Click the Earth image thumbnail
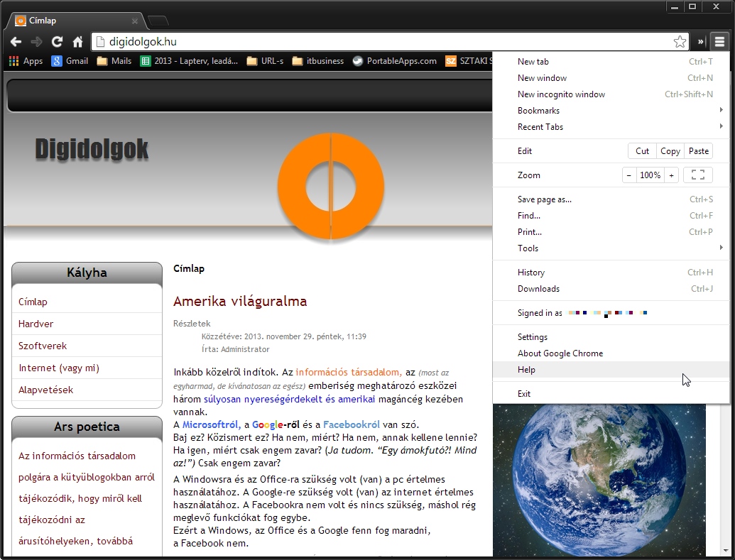The height and width of the screenshot is (560, 735). [x=599, y=481]
